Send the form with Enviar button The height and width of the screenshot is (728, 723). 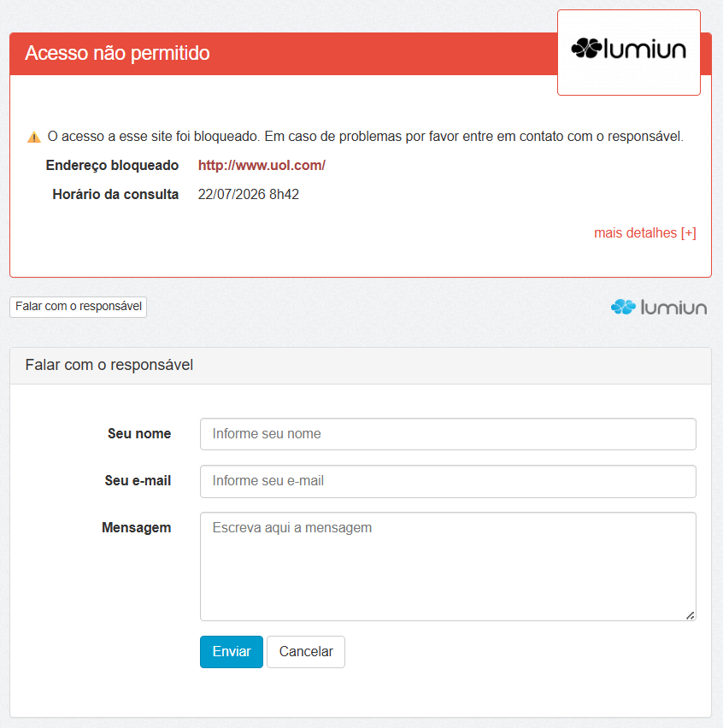pos(232,652)
